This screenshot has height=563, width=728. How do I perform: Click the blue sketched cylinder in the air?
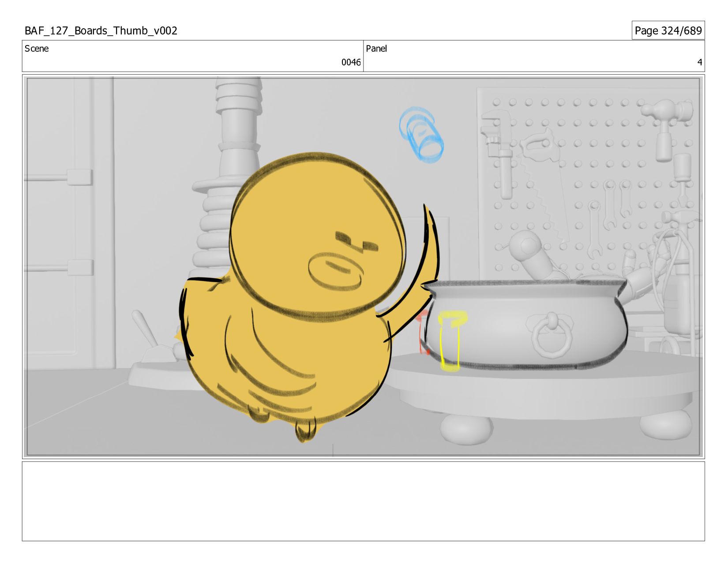[421, 135]
